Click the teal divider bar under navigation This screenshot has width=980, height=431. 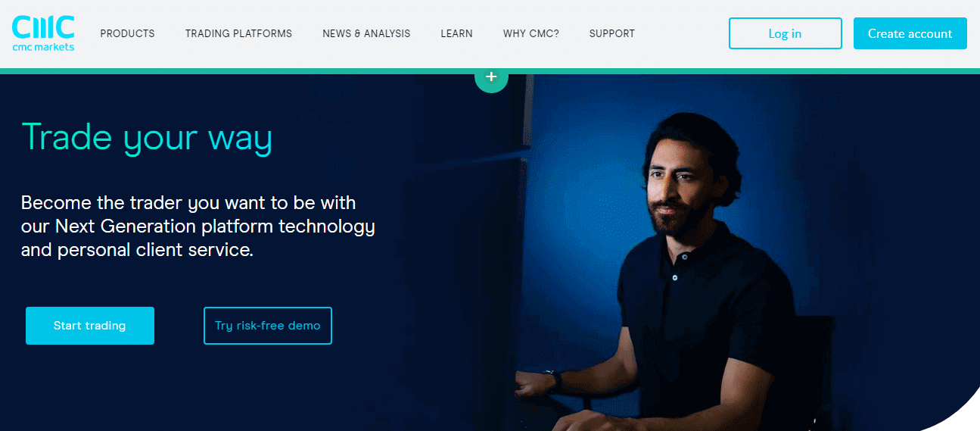490,71
